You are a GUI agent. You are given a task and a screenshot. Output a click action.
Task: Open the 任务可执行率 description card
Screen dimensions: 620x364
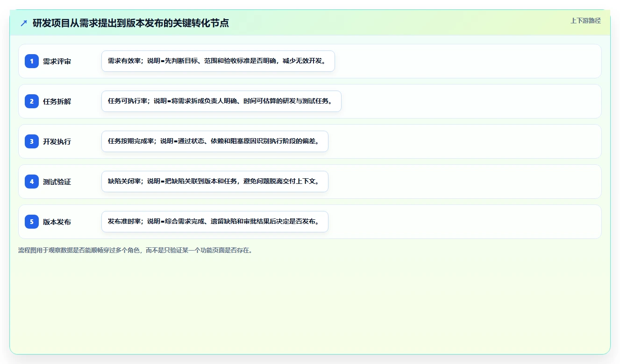[x=221, y=101]
